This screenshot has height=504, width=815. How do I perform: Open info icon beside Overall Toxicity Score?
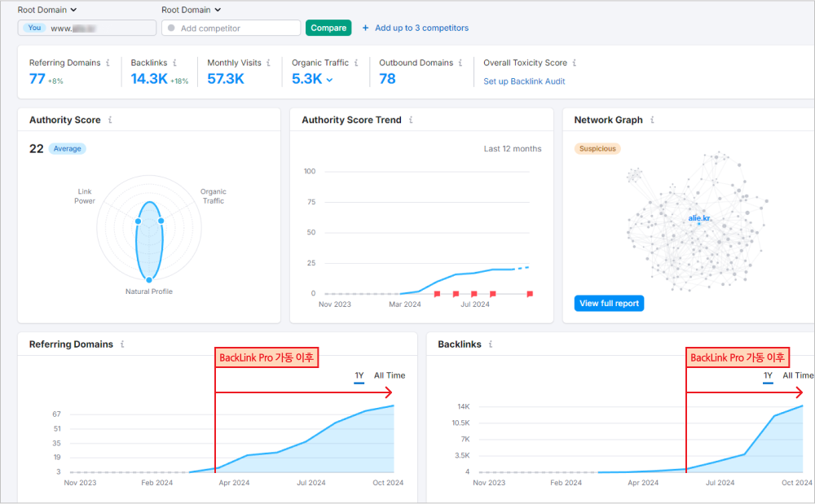coord(575,63)
